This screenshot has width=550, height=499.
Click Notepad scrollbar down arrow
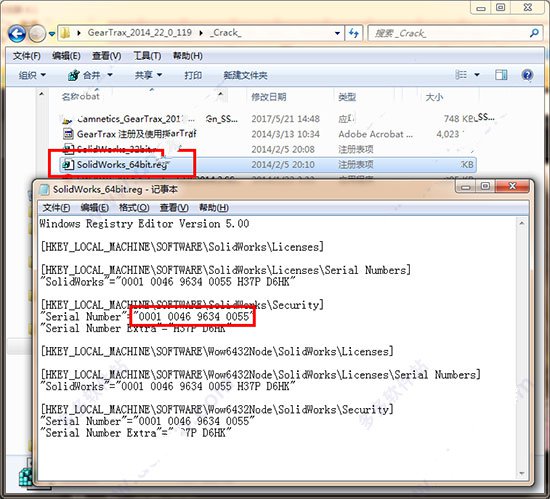tap(522, 474)
